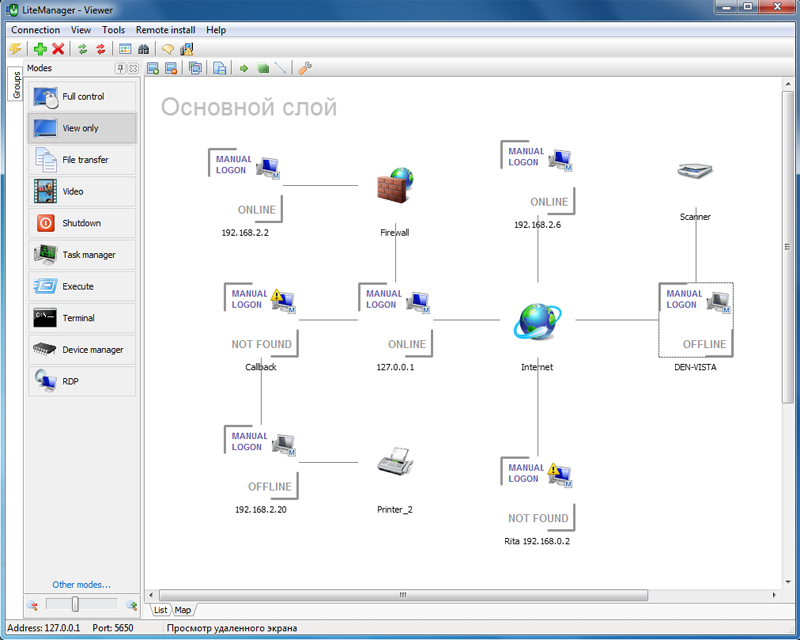Open Task manager mode
800x640 pixels.
coord(81,255)
